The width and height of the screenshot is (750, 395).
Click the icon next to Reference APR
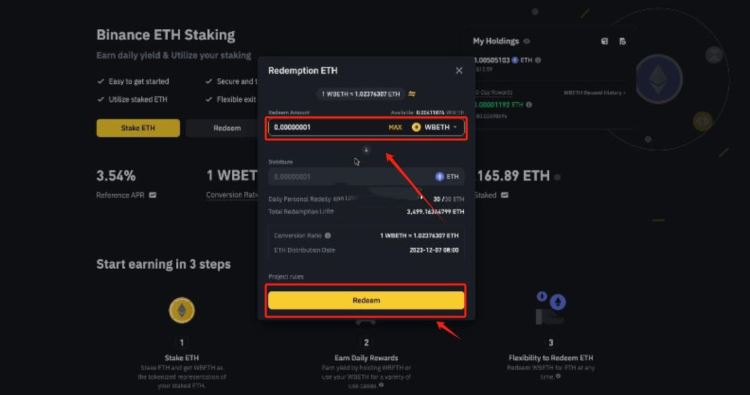coord(153,195)
